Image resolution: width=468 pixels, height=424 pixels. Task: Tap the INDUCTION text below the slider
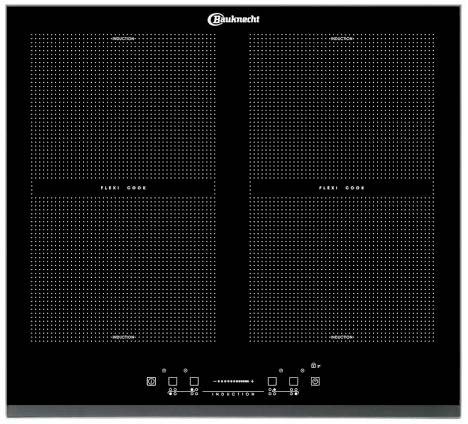coord(233,394)
